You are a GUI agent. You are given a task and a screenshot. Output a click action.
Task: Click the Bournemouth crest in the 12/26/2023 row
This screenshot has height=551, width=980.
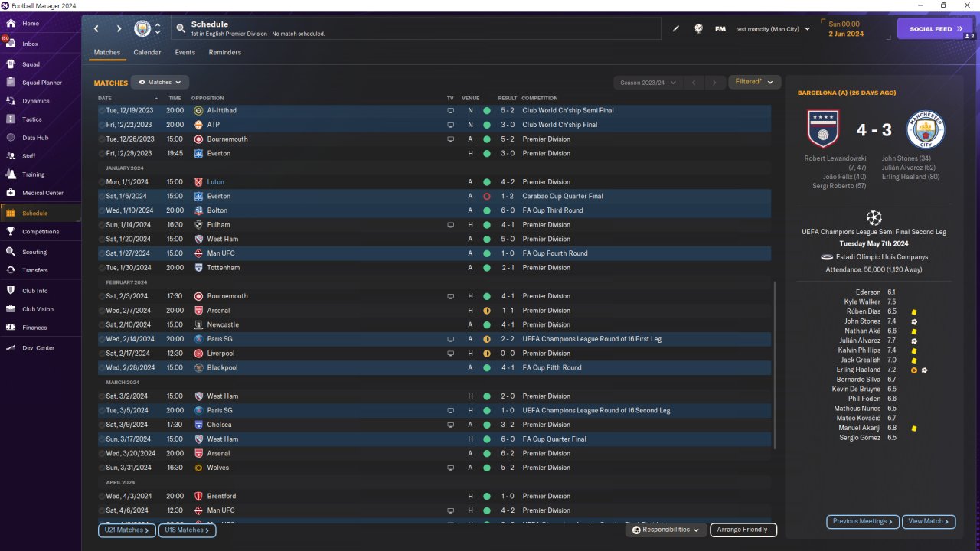coord(198,139)
